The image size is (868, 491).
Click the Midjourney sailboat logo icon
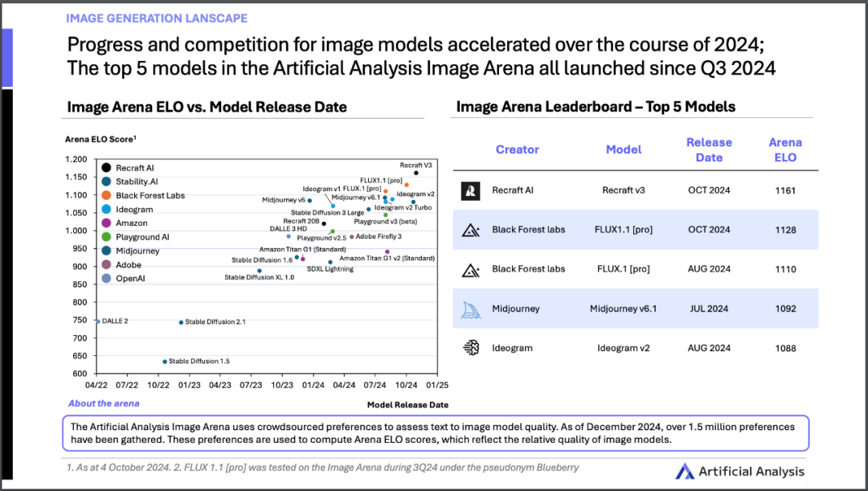coord(470,309)
